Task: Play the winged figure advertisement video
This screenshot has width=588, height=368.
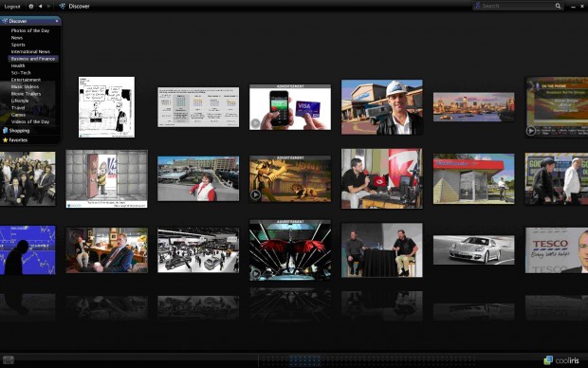Action: 255,274
